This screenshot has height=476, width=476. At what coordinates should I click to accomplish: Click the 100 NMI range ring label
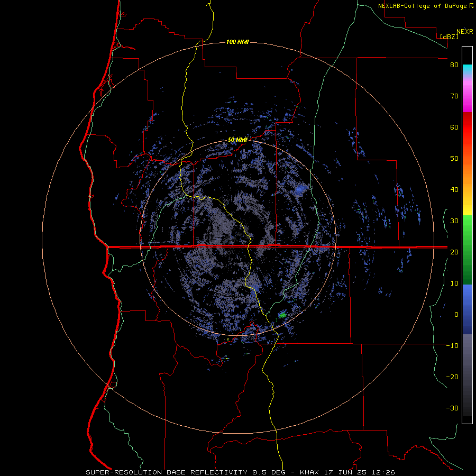(237, 42)
